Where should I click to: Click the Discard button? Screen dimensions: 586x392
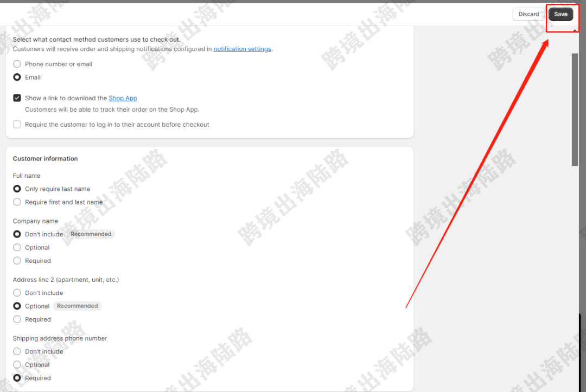point(528,14)
